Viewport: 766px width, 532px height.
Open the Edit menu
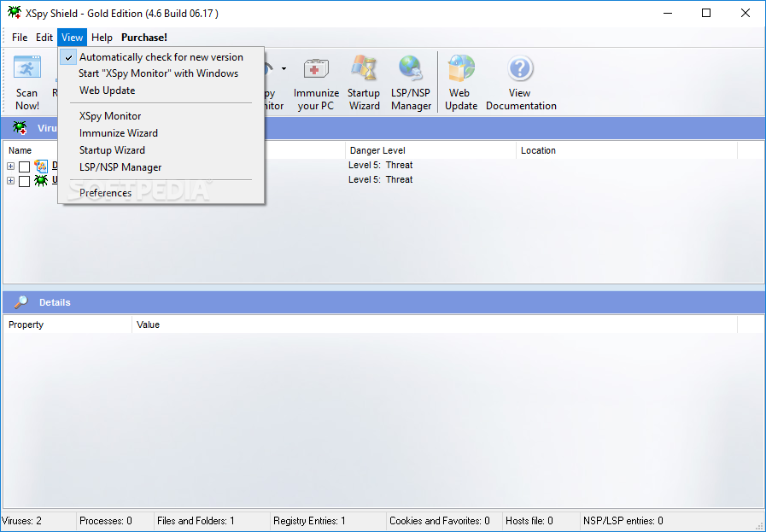pyautogui.click(x=44, y=37)
